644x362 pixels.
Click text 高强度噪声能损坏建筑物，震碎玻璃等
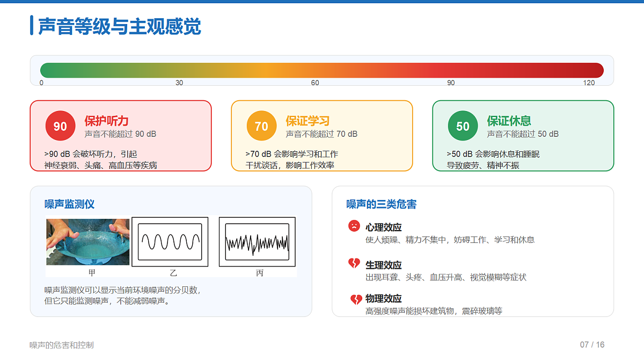[434, 311]
